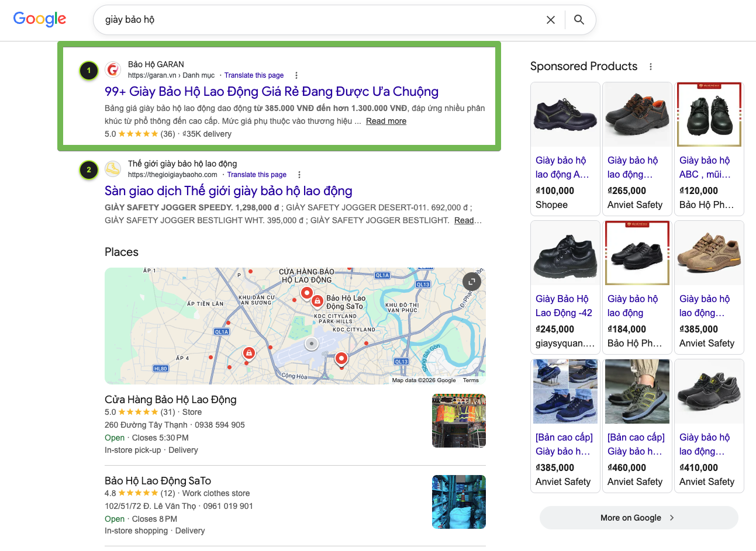Open the ₫184,000 Bảo Hộ Ph… product image
Viewport: 756px width, 551px height.
coord(637,253)
